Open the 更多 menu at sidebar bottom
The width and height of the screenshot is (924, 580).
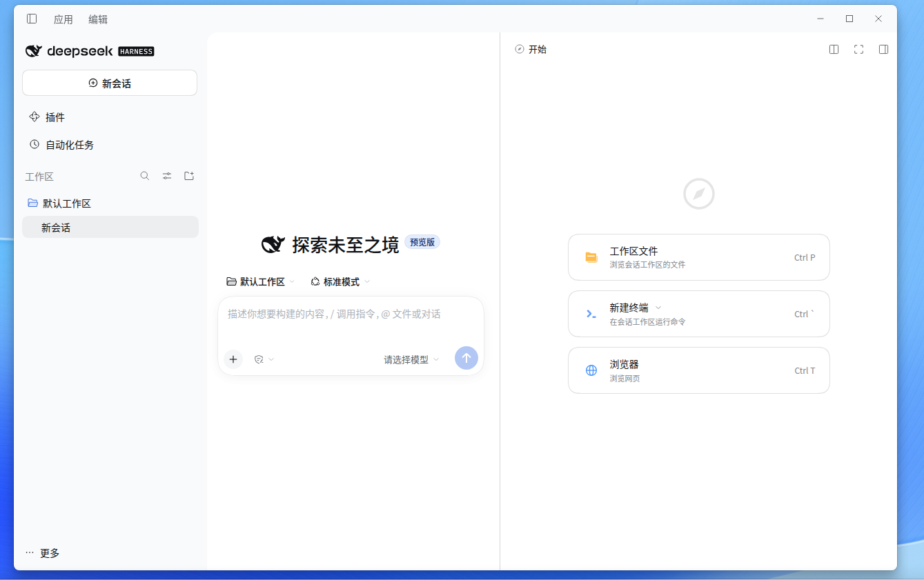[43, 552]
